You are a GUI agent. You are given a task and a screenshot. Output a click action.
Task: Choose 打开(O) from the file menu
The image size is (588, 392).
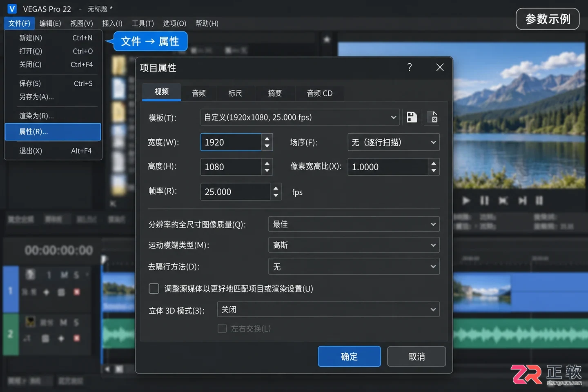pos(53,51)
